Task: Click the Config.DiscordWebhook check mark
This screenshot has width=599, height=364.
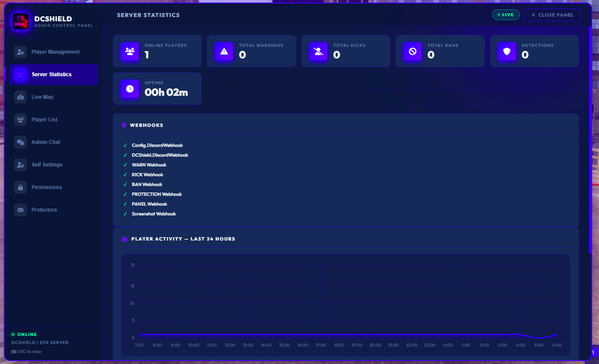Action: coord(125,146)
